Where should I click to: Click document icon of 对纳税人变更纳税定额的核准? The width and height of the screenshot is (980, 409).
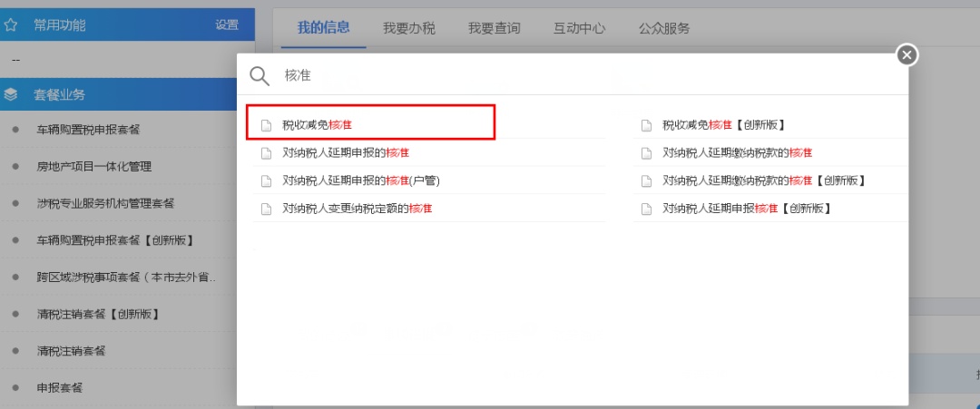click(x=266, y=209)
